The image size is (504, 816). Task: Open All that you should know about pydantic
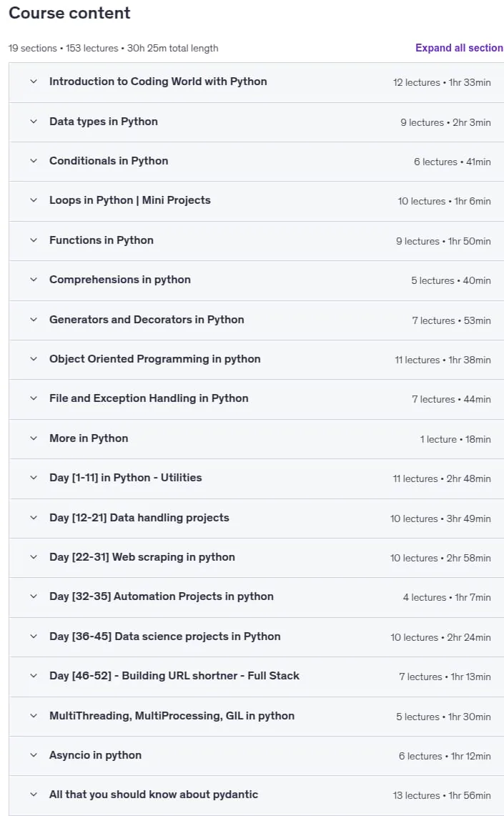tap(257, 795)
